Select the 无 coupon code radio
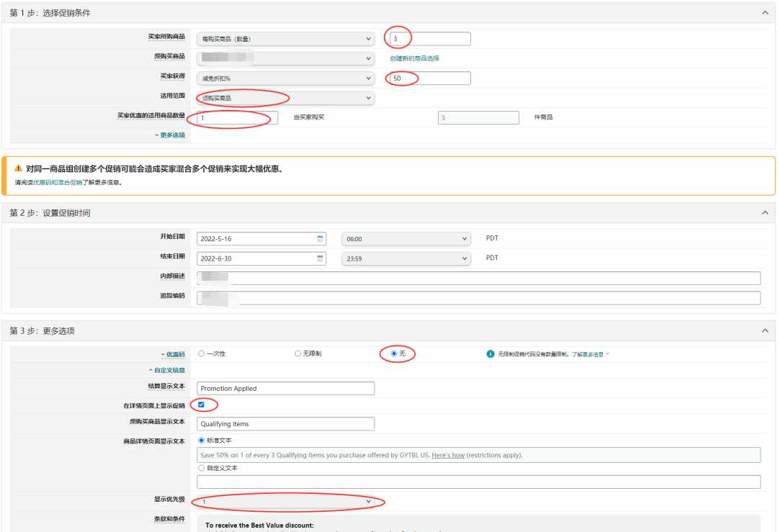 click(394, 353)
